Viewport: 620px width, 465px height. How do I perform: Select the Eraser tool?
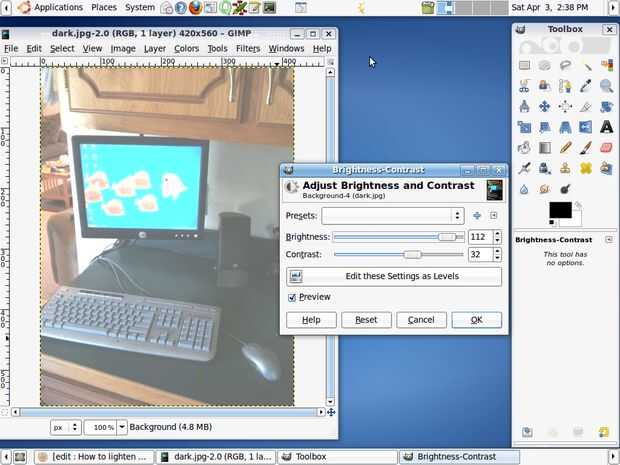point(607,148)
